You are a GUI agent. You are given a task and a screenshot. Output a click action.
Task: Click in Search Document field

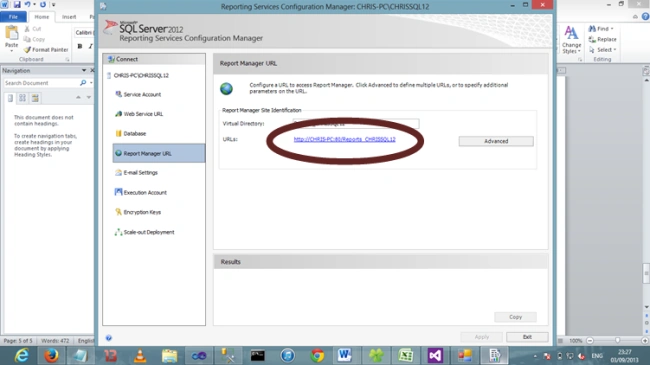click(x=41, y=83)
